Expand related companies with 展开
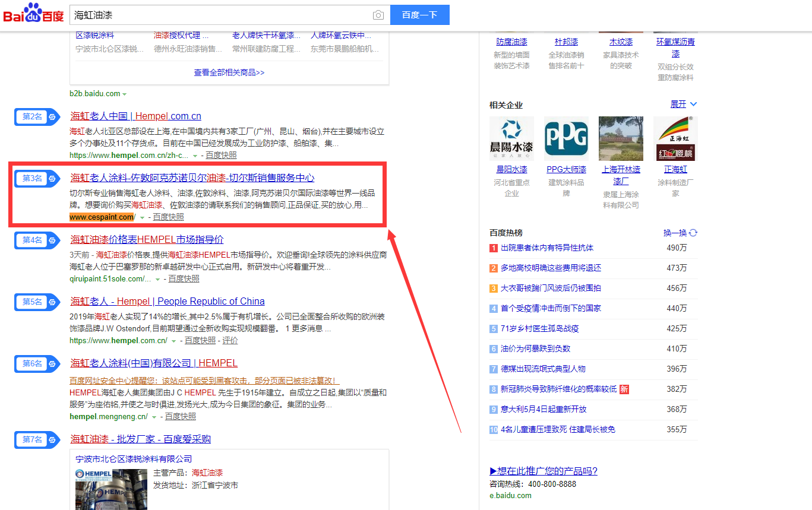The width and height of the screenshot is (812, 510). pyautogui.click(x=684, y=104)
